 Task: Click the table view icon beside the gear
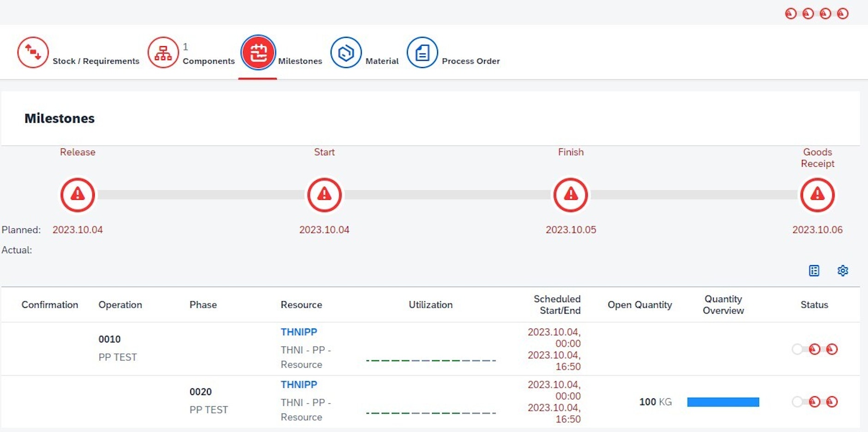point(814,271)
